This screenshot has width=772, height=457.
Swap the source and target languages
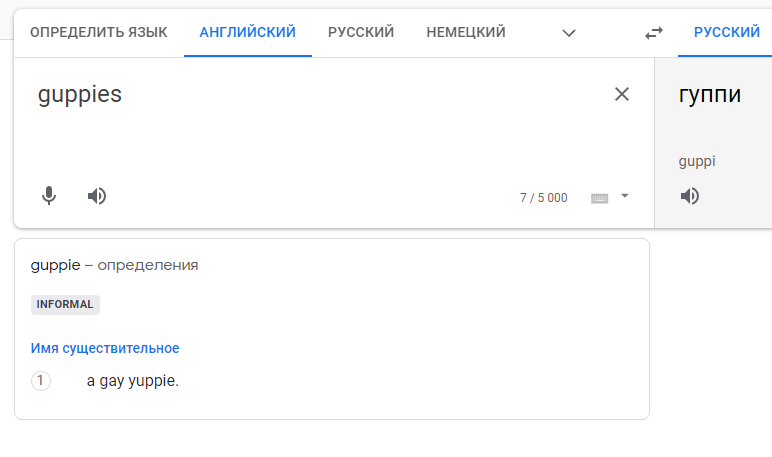(654, 33)
